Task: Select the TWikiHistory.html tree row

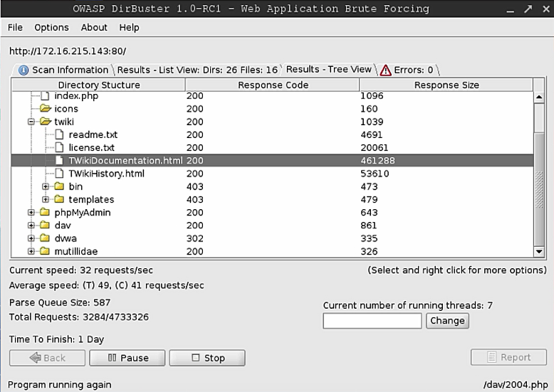Action: click(x=272, y=174)
